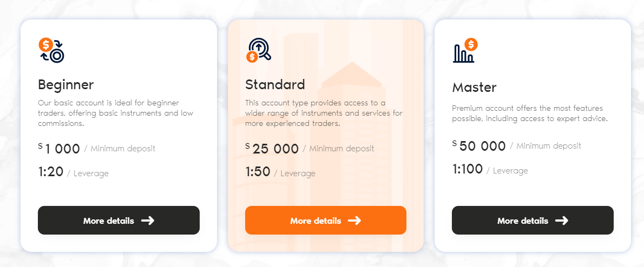
Task: Click the arrow icon in Master's More details button
Action: pyautogui.click(x=561, y=221)
